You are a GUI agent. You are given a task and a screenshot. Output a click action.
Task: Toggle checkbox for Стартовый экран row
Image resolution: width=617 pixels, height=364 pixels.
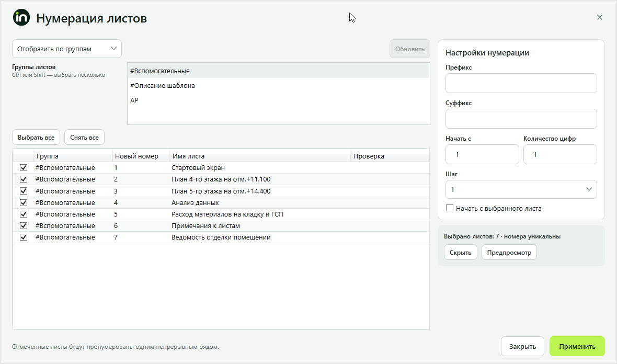point(24,168)
